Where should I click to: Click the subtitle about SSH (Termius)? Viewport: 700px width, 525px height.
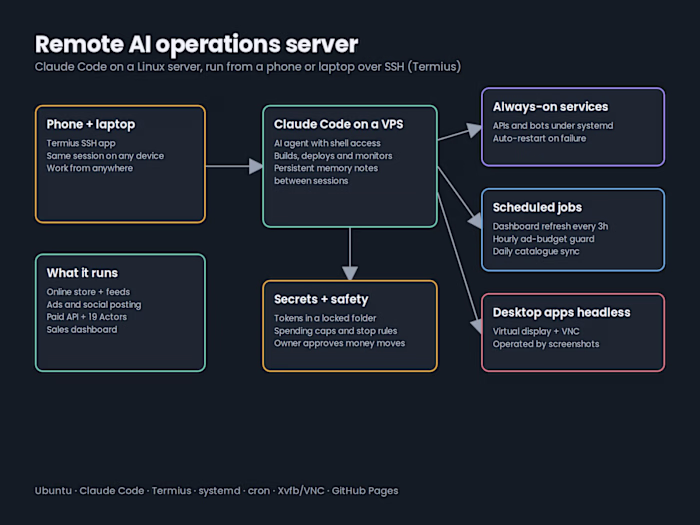point(248,67)
